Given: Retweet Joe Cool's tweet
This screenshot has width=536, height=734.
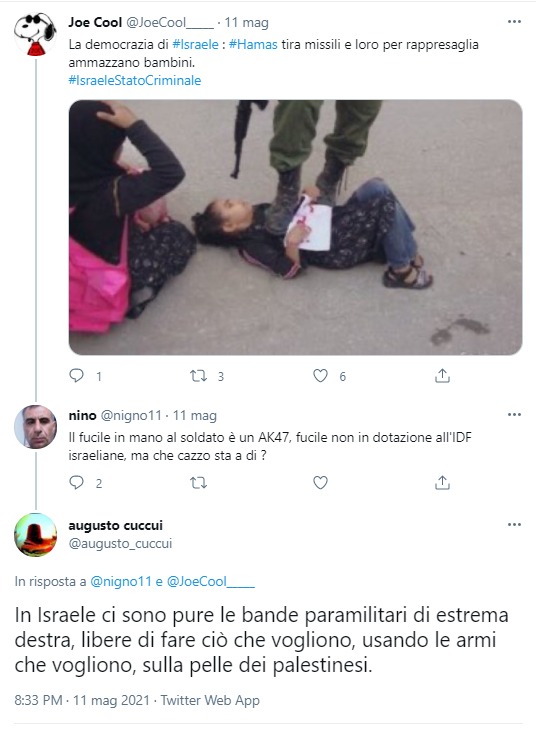Looking at the screenshot, I should click(198, 375).
